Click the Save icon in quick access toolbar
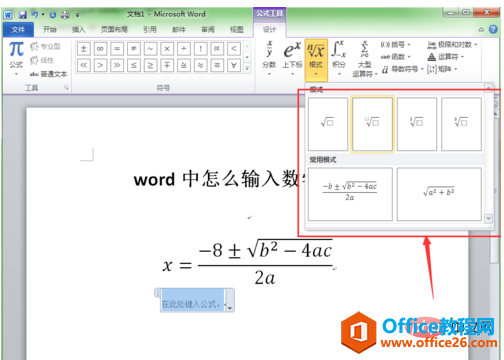The height and width of the screenshot is (360, 504). click(23, 15)
